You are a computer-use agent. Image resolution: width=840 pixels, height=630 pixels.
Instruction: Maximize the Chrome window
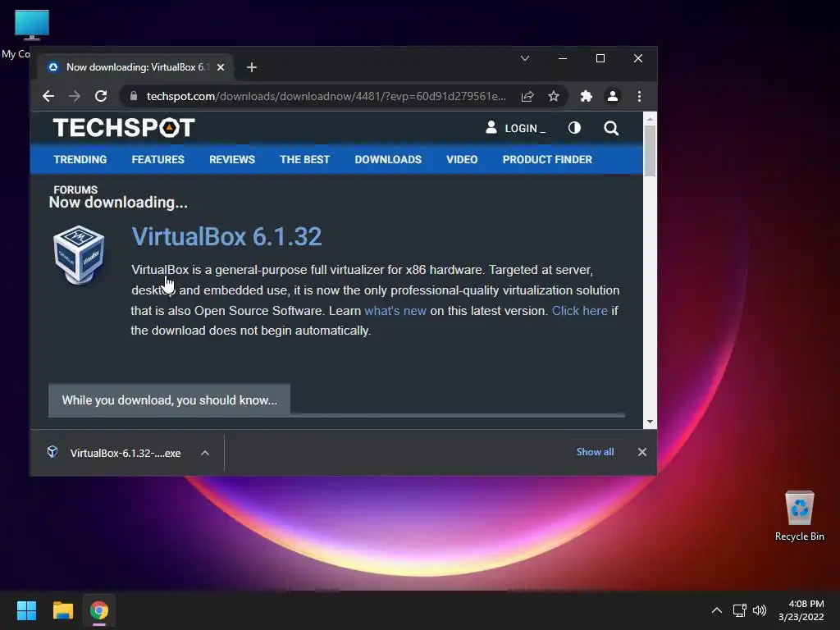pos(600,58)
